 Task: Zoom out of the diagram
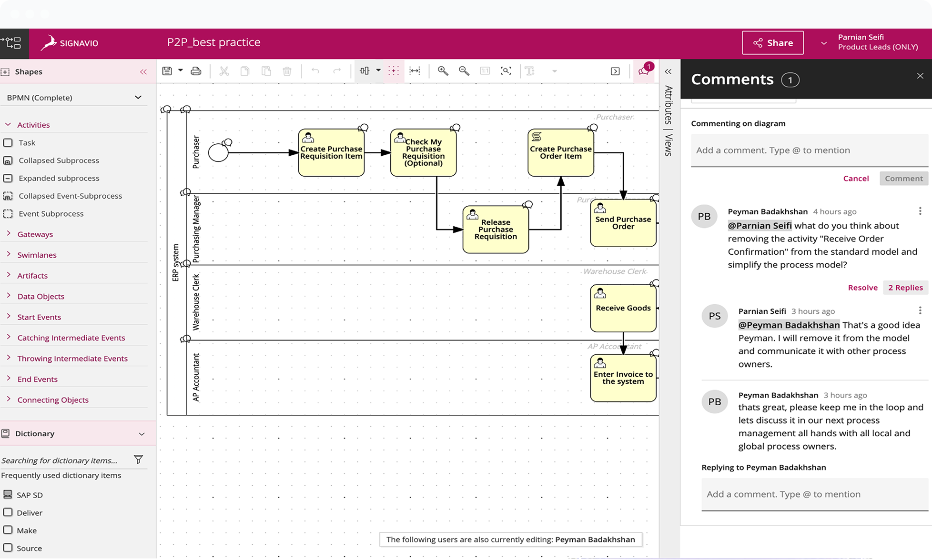click(464, 70)
